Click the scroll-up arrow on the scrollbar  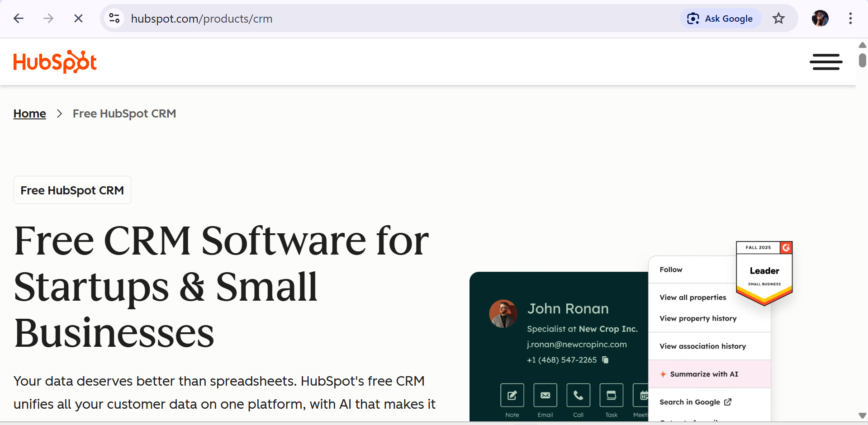[x=862, y=45]
